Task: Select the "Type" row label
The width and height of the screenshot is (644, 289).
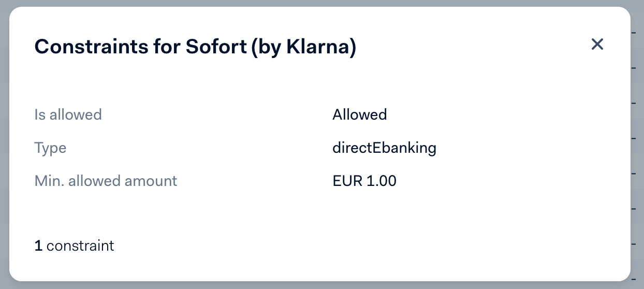Action: 50,148
